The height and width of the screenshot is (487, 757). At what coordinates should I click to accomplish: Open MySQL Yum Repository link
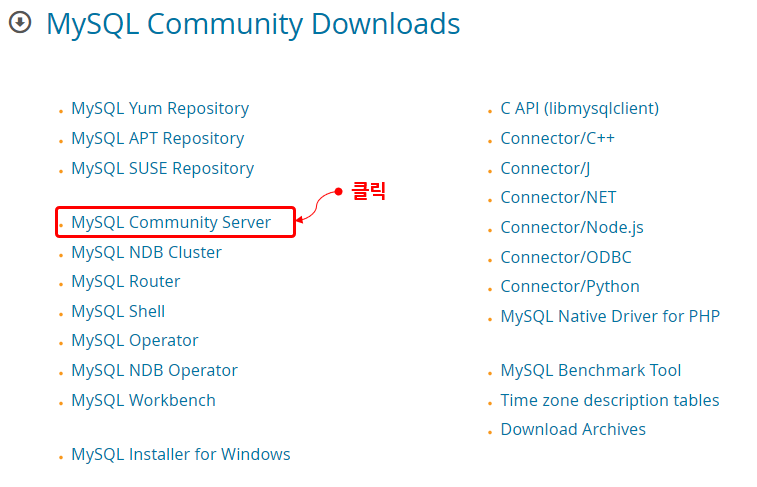point(160,109)
